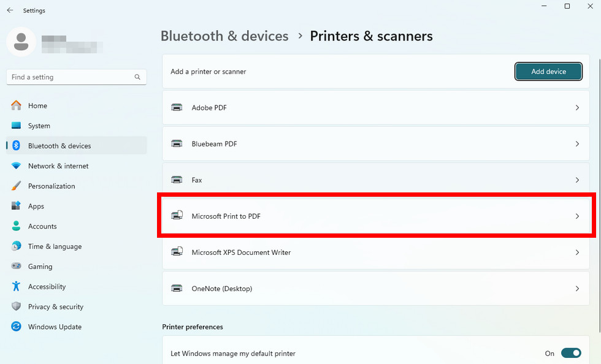This screenshot has width=601, height=364.
Task: Click the back arrow at top left
Action: pos(9,10)
